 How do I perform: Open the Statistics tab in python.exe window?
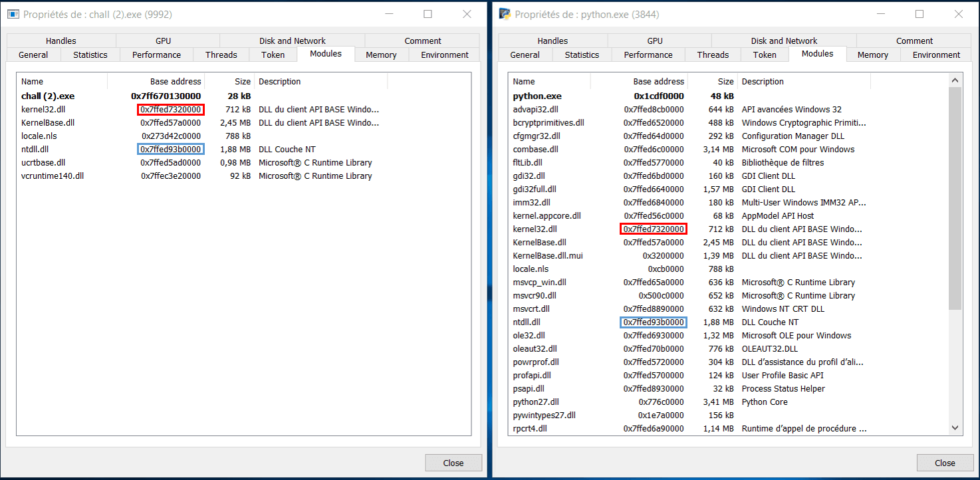582,55
